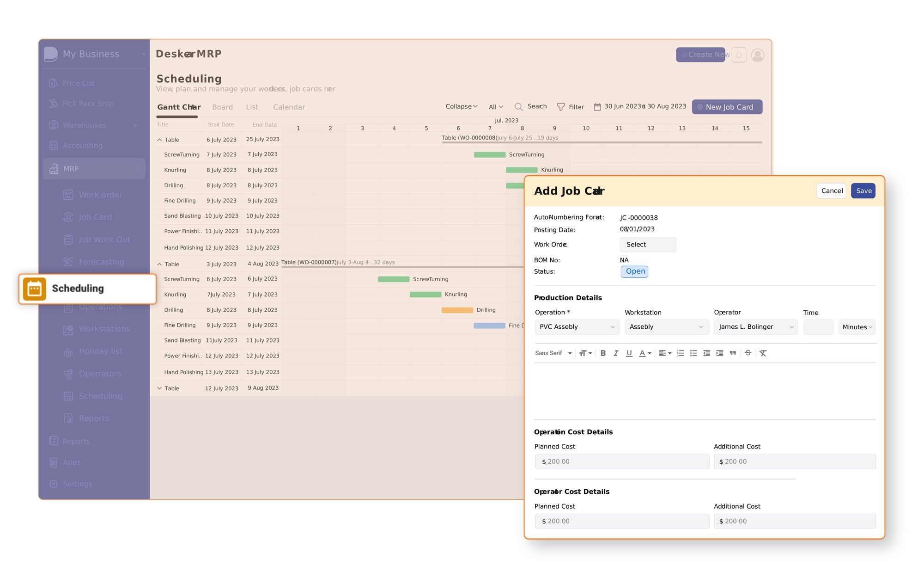This screenshot has height=578, width=924.
Task: Click the Job Card icon in sidebar
Action: 68,217
